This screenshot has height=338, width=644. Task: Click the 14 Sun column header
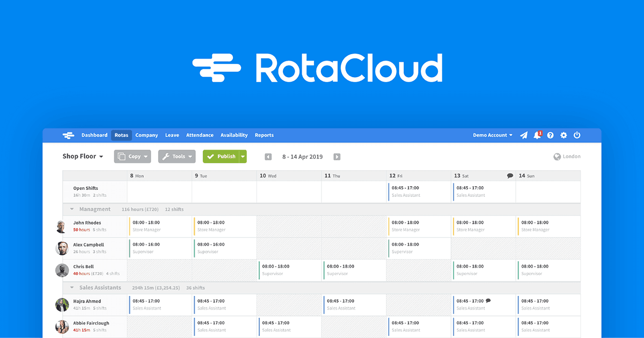click(x=548, y=175)
